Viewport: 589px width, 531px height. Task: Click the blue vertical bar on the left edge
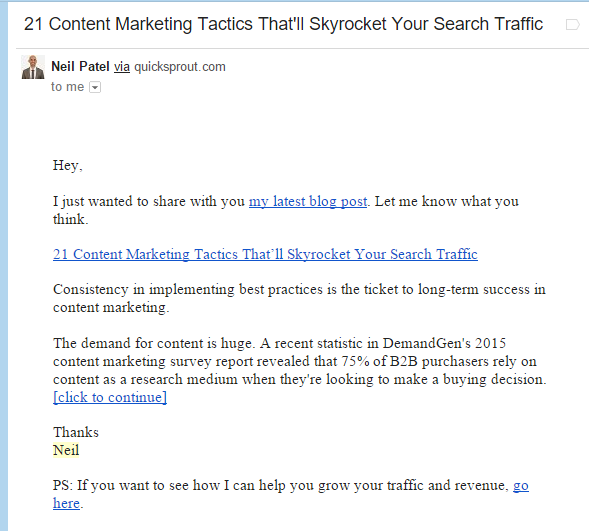(4, 266)
